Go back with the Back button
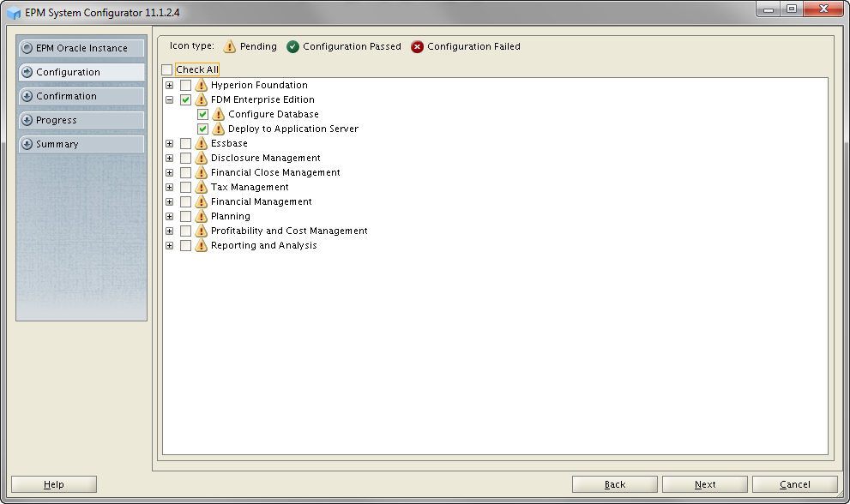Screen dimensions: 850x504 (x=615, y=484)
